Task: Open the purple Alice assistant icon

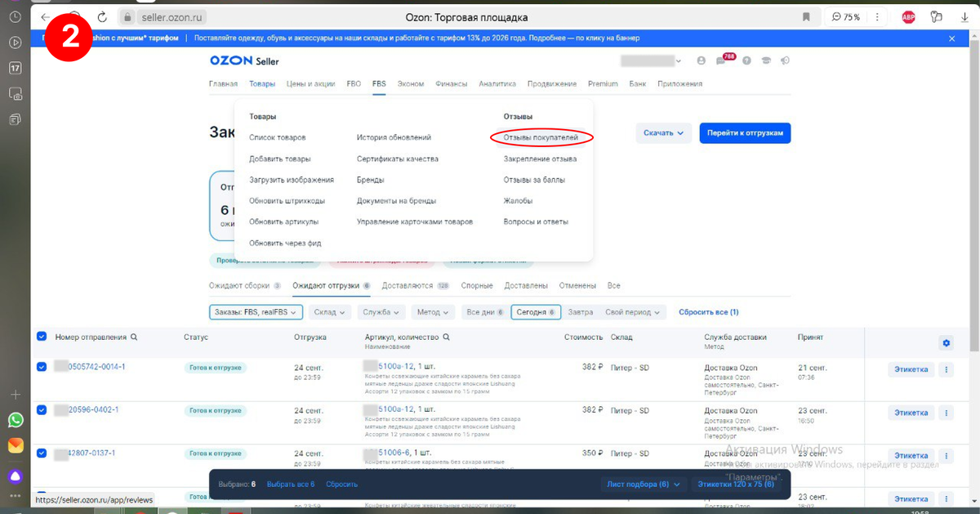Action: click(x=16, y=476)
